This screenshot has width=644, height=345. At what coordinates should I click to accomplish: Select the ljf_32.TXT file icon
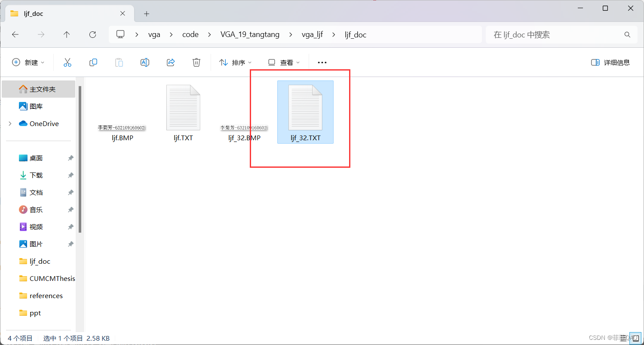click(x=305, y=108)
